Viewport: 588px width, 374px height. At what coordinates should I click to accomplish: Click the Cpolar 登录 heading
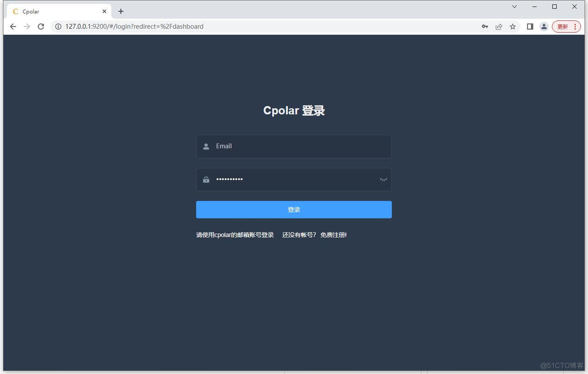point(294,111)
